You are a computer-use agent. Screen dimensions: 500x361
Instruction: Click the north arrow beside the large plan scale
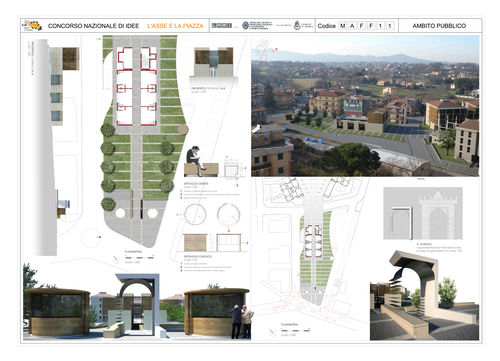[116, 259]
